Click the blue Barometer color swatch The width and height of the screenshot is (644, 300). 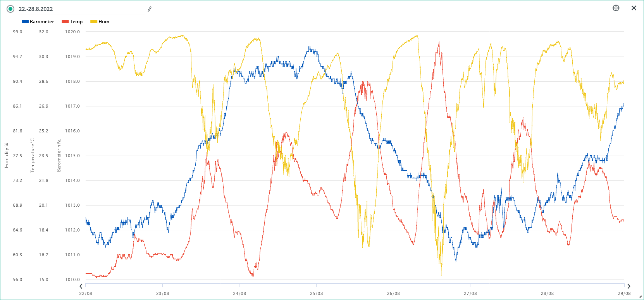[x=25, y=22]
